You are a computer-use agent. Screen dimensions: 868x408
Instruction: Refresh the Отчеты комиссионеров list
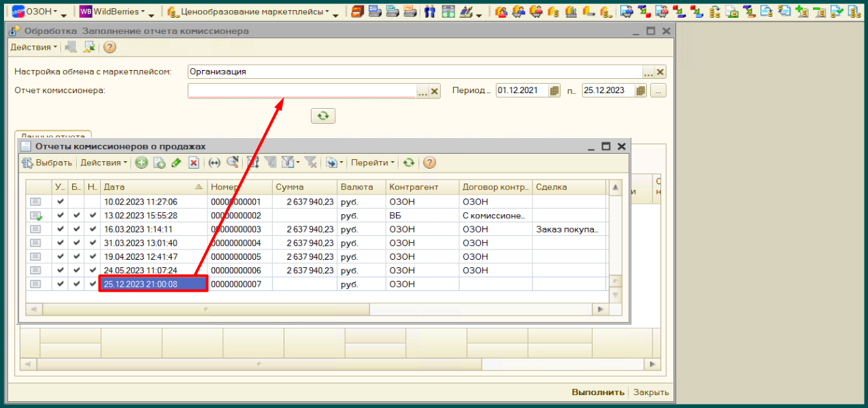[x=408, y=163]
